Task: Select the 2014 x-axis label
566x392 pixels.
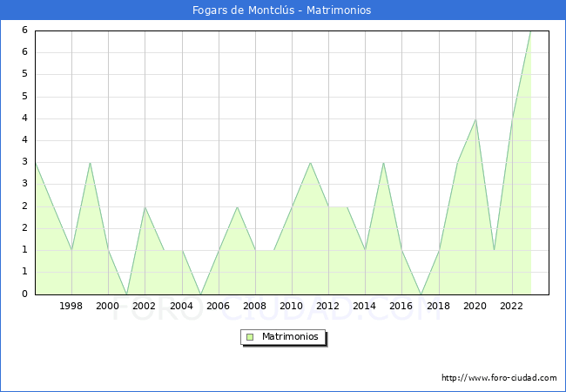Action: (x=365, y=306)
